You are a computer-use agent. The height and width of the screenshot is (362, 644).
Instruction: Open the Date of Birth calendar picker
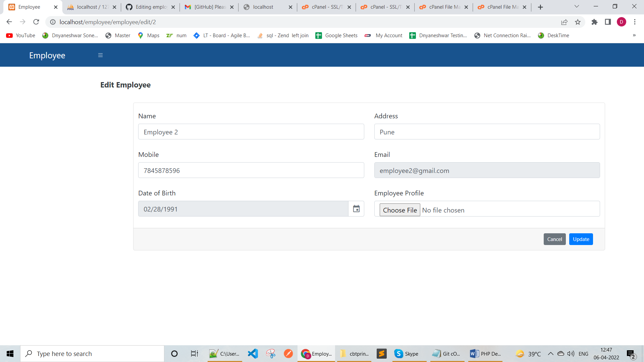click(356, 208)
